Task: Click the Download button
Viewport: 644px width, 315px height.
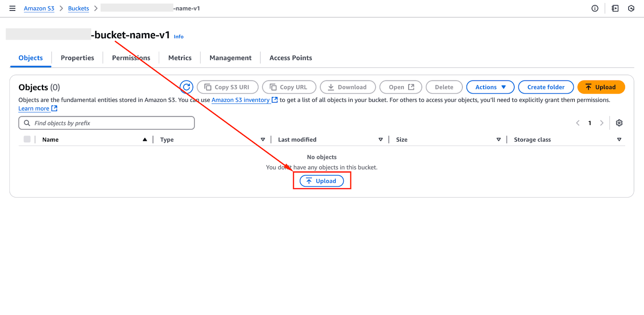Action: click(x=348, y=87)
